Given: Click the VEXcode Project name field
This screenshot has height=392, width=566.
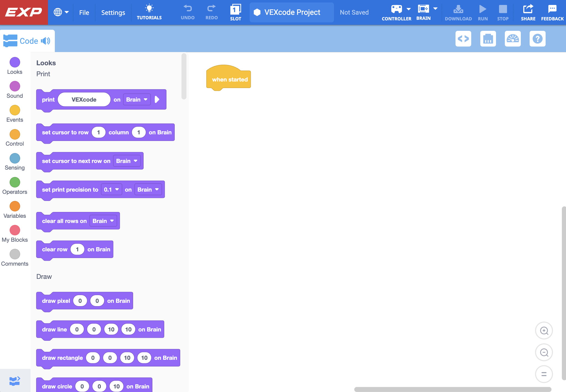Looking at the screenshot, I should click(x=292, y=12).
